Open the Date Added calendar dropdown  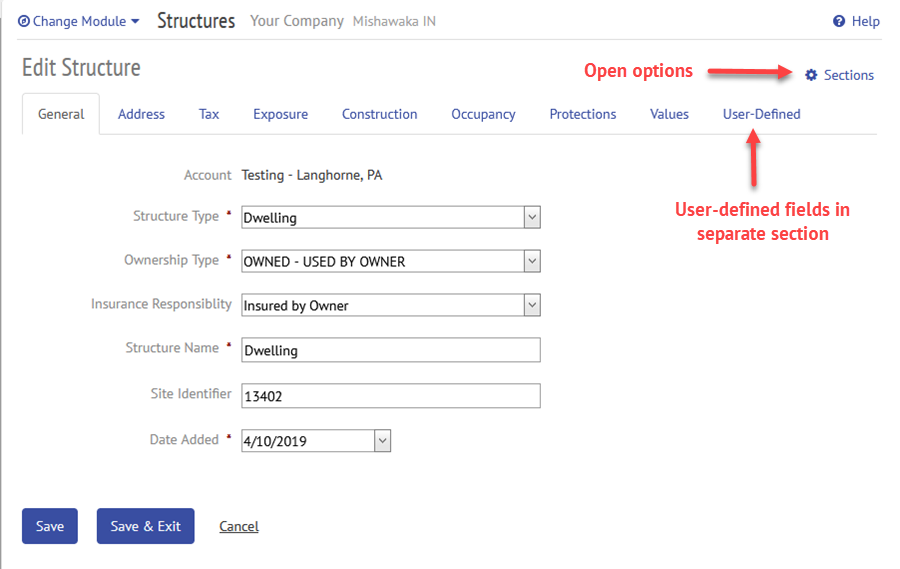click(382, 441)
